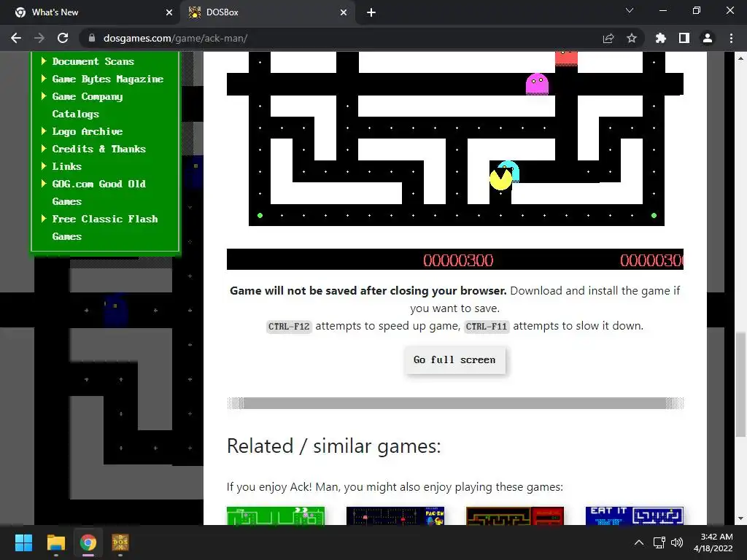Click the address bar URL

point(175,38)
